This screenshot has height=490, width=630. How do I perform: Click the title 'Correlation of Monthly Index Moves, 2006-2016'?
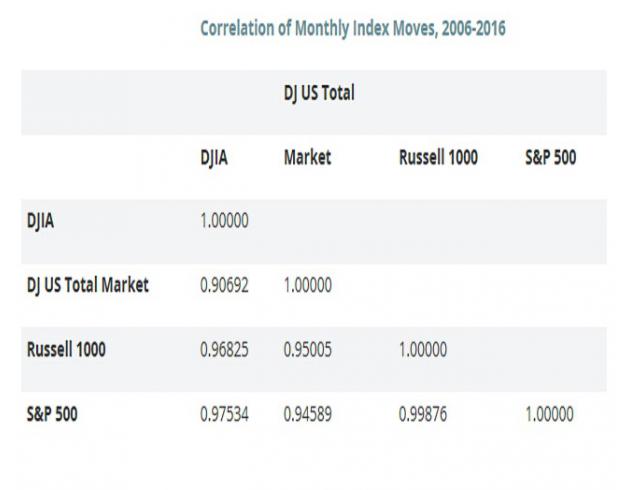(x=353, y=29)
